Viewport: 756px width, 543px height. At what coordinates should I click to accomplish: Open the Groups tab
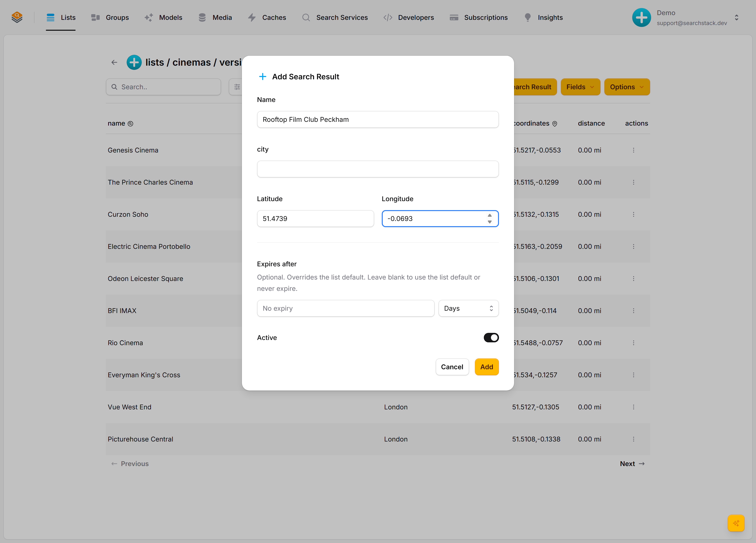coord(110,17)
